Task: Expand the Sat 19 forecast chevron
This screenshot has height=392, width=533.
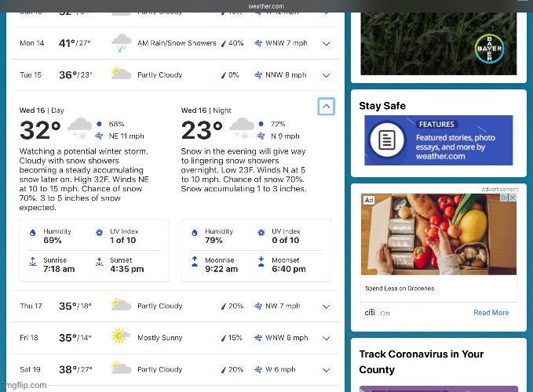Action: 326,370
